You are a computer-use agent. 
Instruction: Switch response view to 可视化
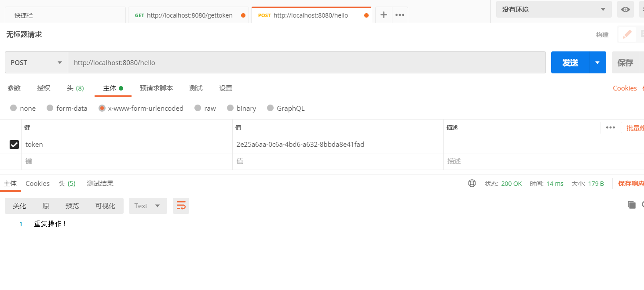click(105, 206)
